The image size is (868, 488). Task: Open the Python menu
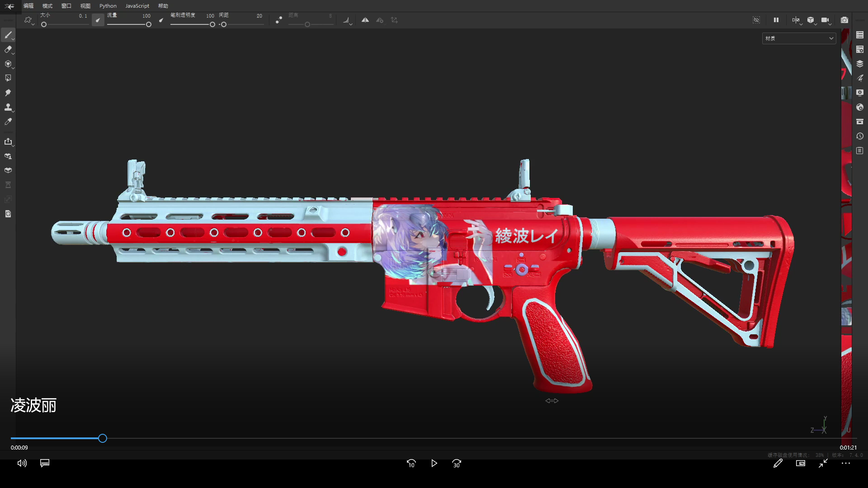(x=108, y=6)
